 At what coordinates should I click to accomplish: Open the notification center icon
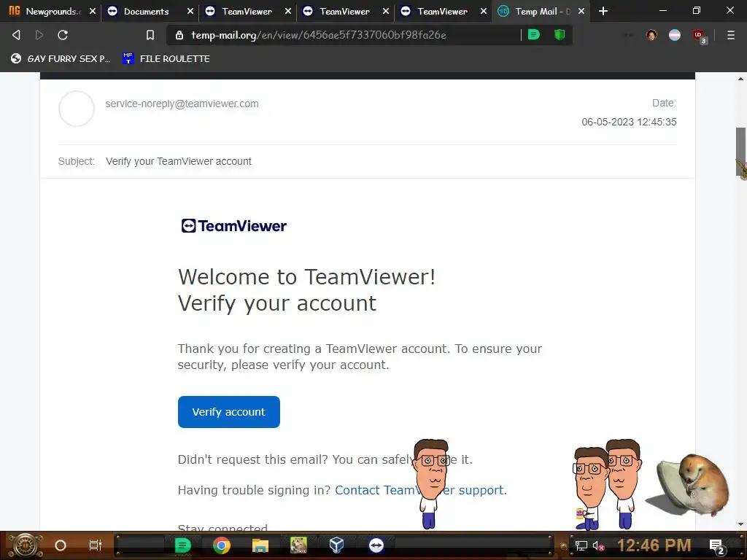716,547
